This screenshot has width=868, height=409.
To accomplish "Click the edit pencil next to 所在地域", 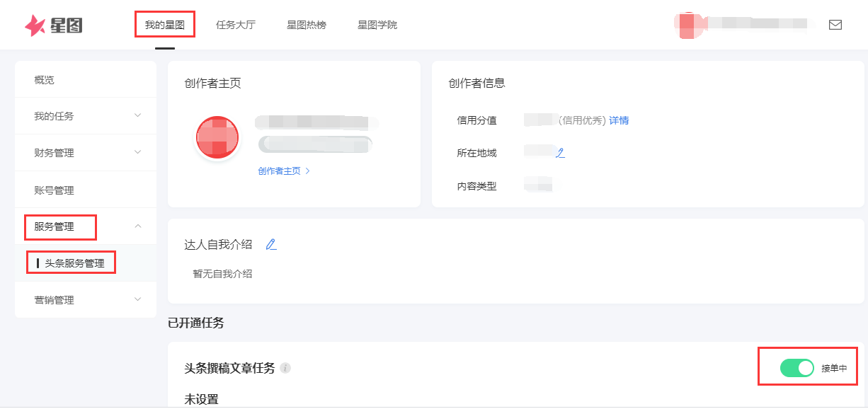I will click(x=561, y=151).
